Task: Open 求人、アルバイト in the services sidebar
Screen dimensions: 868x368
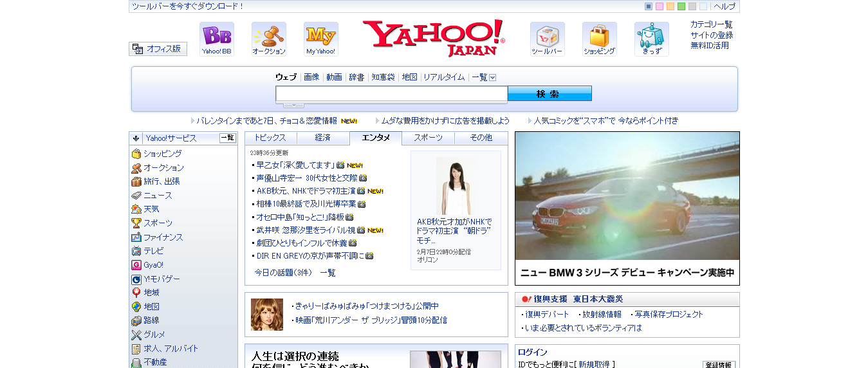Action: (x=171, y=349)
